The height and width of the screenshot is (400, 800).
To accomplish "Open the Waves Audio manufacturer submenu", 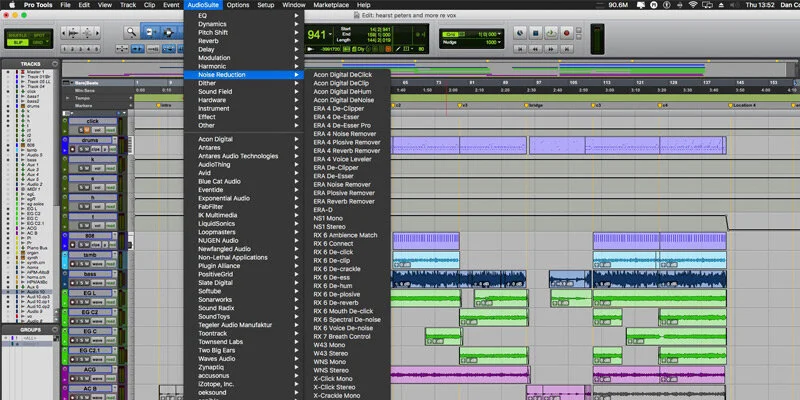I will coord(243,359).
